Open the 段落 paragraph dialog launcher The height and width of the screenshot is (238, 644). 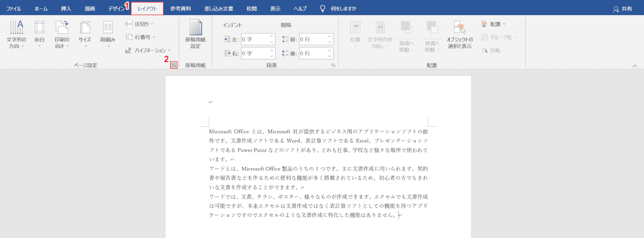point(333,65)
